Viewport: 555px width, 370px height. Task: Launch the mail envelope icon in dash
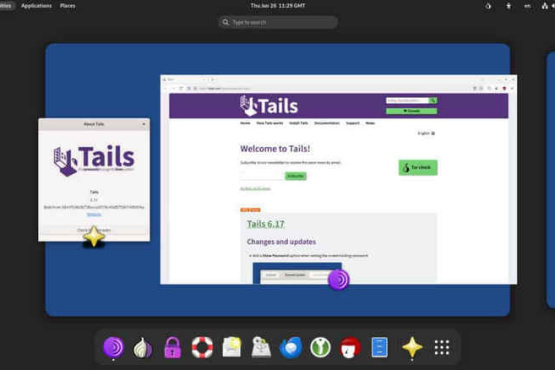point(232,347)
